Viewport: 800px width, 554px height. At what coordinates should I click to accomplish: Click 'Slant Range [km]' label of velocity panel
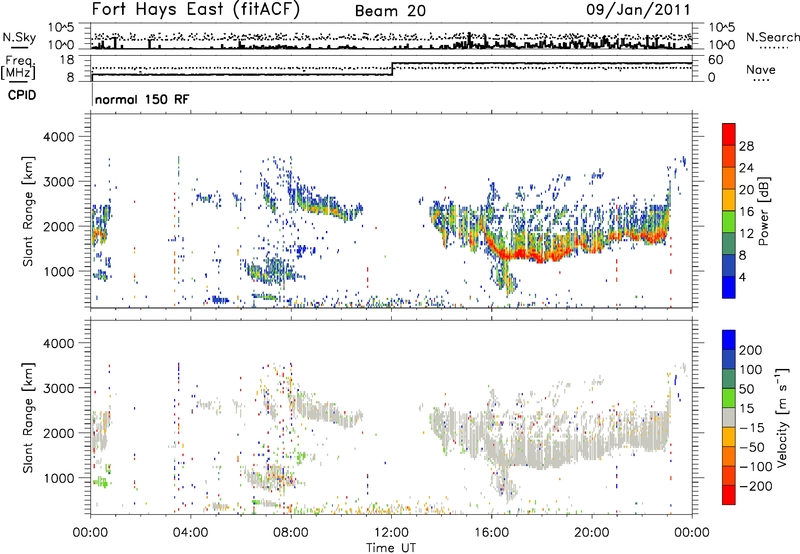coord(28,417)
